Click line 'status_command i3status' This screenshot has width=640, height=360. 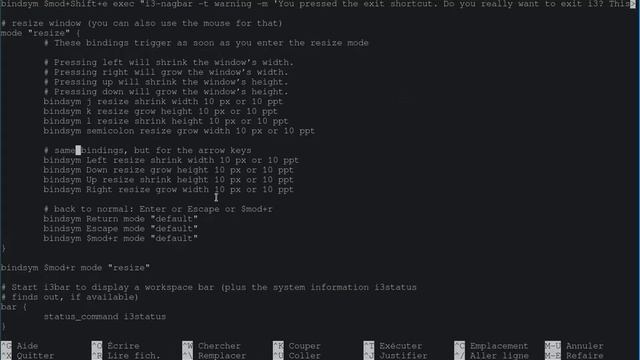pyautogui.click(x=105, y=317)
